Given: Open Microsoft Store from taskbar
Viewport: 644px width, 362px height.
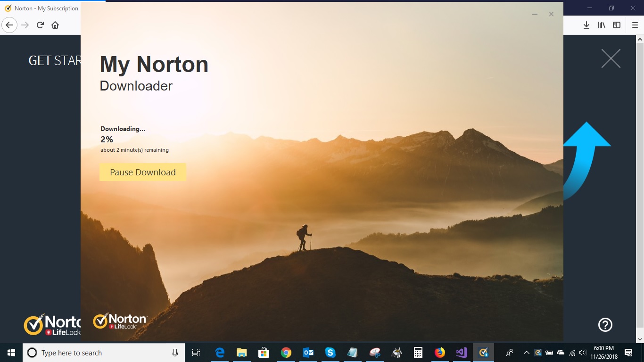Looking at the screenshot, I should pyautogui.click(x=264, y=353).
